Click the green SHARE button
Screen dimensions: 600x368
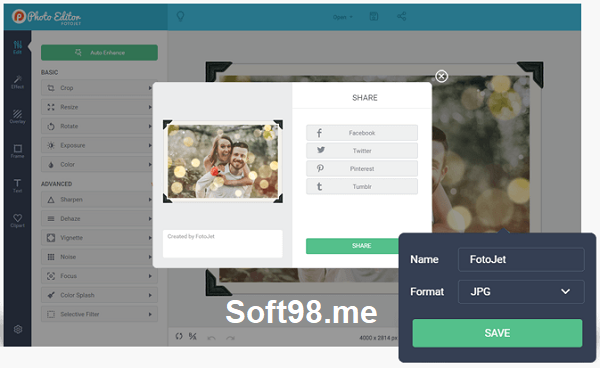[x=352, y=246]
